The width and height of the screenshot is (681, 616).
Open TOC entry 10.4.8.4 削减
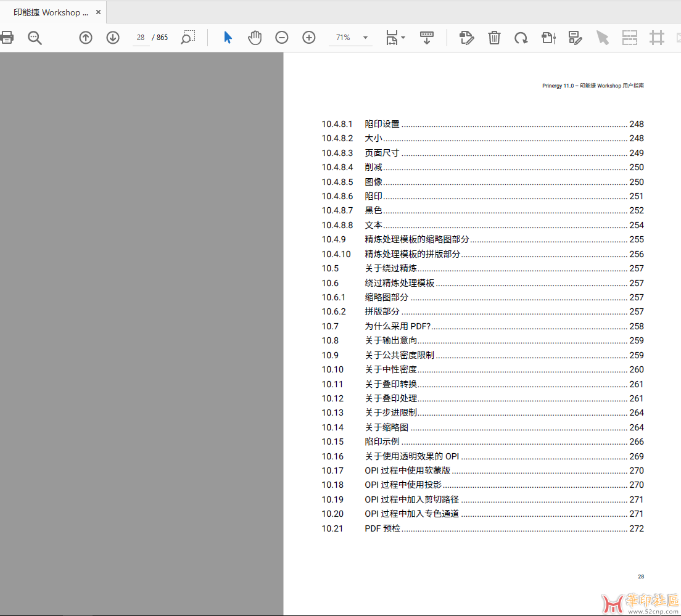482,167
